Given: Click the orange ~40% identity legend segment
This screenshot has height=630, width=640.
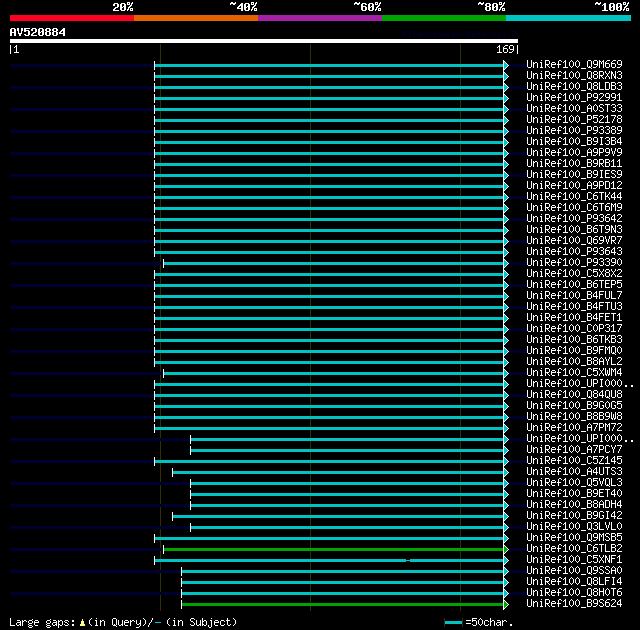Looking at the screenshot, I should point(196,18).
